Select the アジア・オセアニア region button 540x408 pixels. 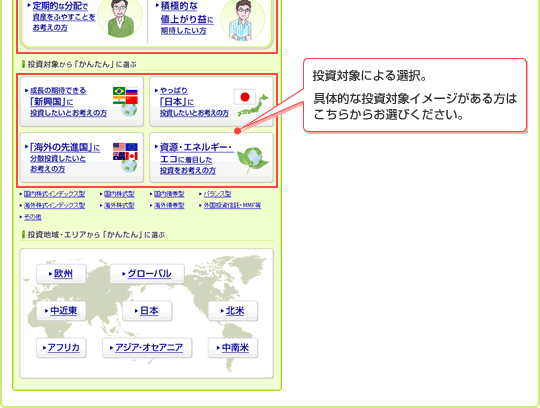coord(147,348)
